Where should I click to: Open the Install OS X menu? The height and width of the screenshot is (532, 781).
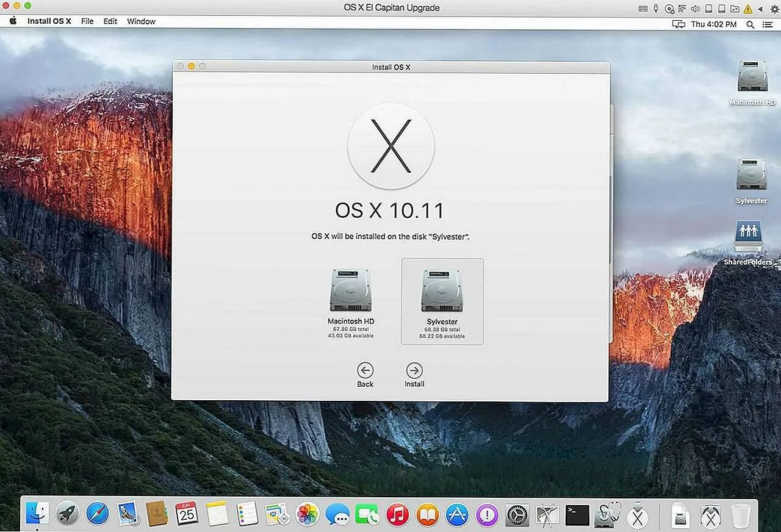tap(49, 21)
